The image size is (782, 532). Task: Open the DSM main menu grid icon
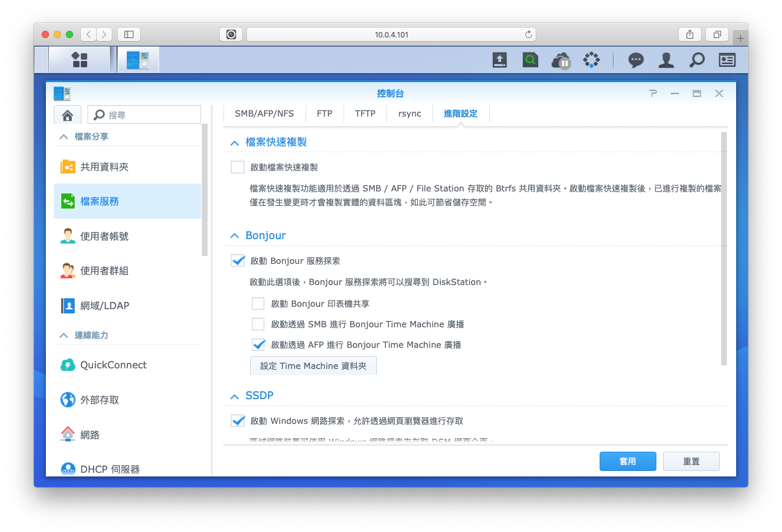pyautogui.click(x=80, y=60)
